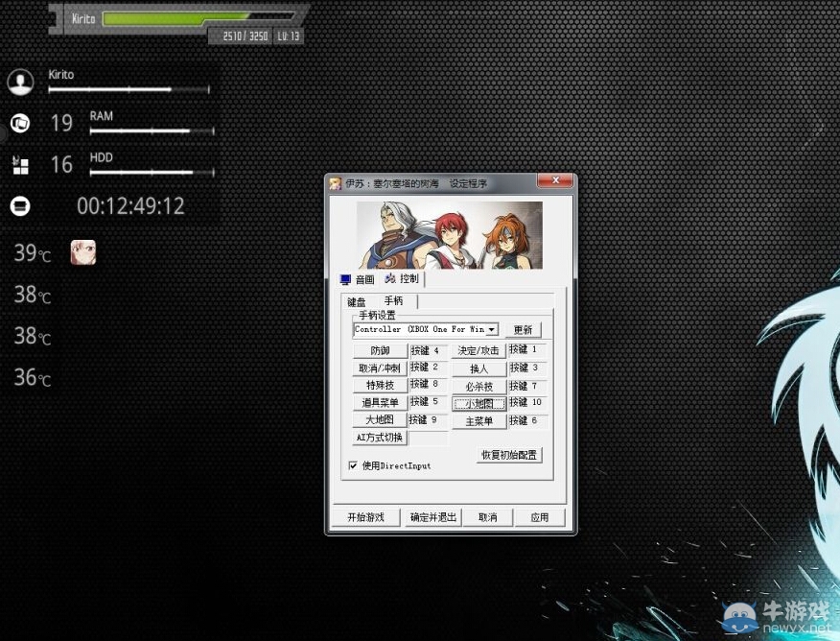Click the uptime clock widget icon

click(19, 206)
